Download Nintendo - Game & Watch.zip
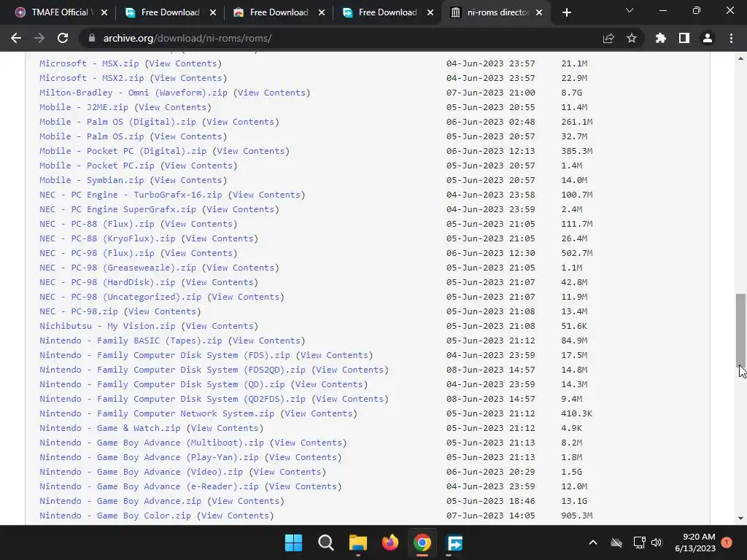The image size is (747, 560). pyautogui.click(x=110, y=428)
